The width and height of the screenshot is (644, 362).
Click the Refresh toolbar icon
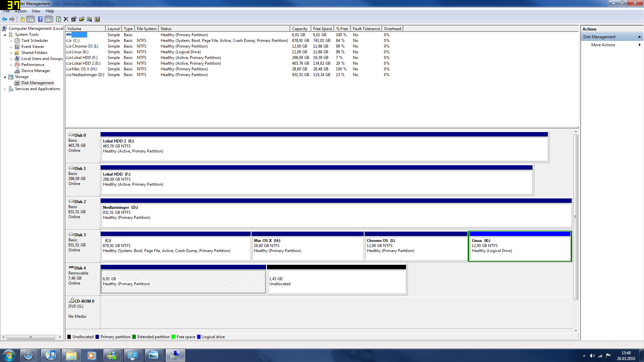tap(58, 19)
